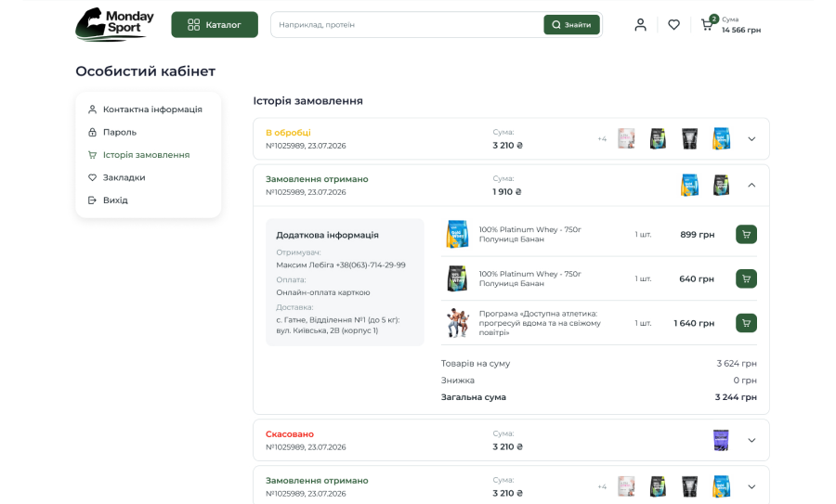Screen dimensions: 836x504
Task: Open the Monday Sport logo homepage
Action: click(x=114, y=24)
